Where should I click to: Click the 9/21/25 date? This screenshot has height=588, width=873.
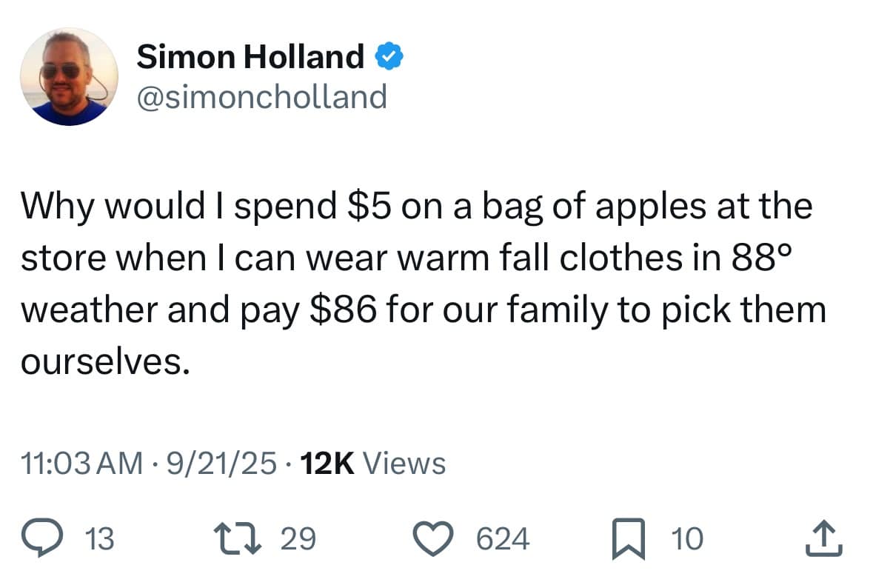219,464
